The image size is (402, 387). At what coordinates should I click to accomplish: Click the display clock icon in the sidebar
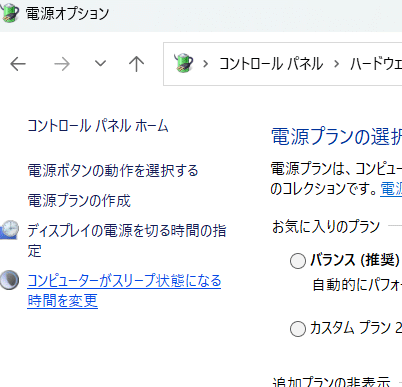10,230
